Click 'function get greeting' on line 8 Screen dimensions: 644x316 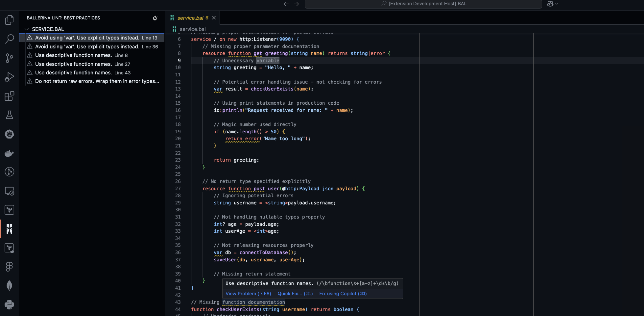[258, 54]
